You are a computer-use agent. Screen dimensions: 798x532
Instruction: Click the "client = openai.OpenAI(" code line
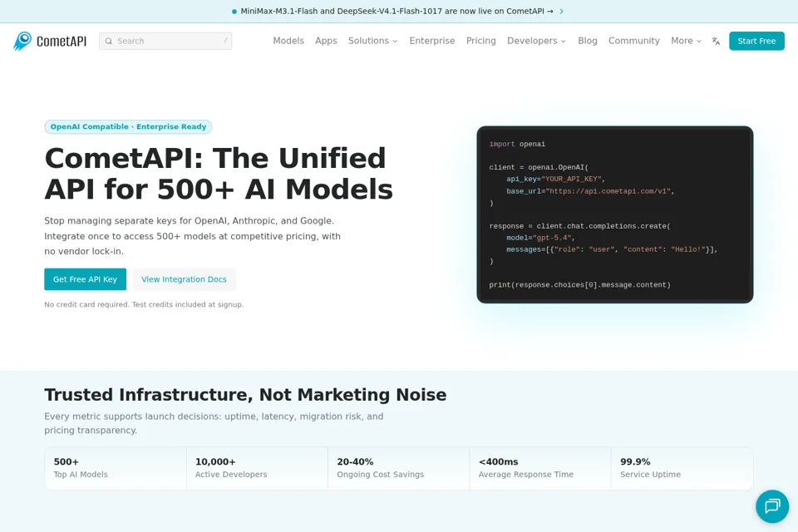click(539, 167)
